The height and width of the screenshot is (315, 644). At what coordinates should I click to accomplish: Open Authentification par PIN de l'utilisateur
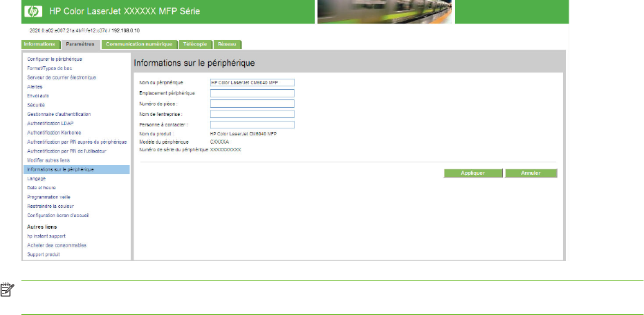66,151
